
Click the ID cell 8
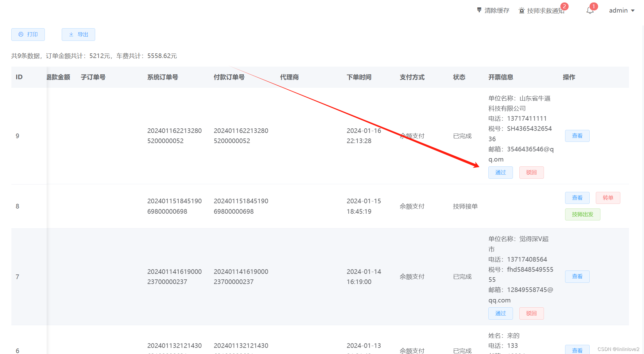pyautogui.click(x=17, y=206)
